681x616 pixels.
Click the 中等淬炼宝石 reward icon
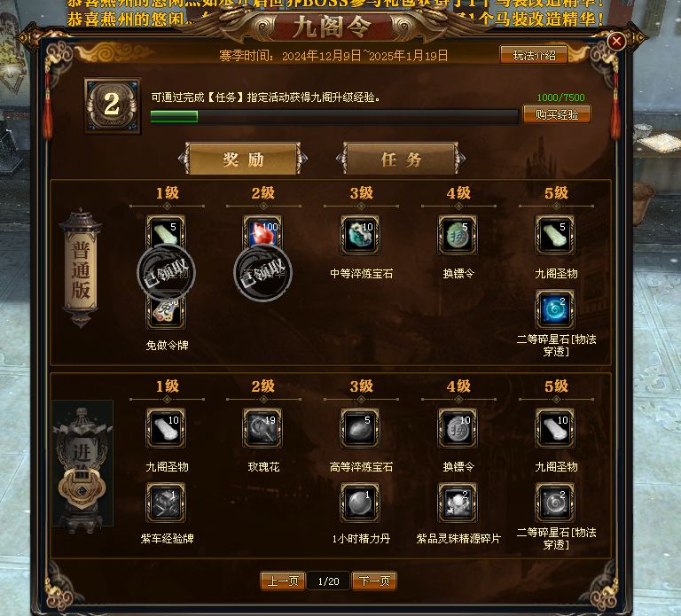tap(360, 235)
